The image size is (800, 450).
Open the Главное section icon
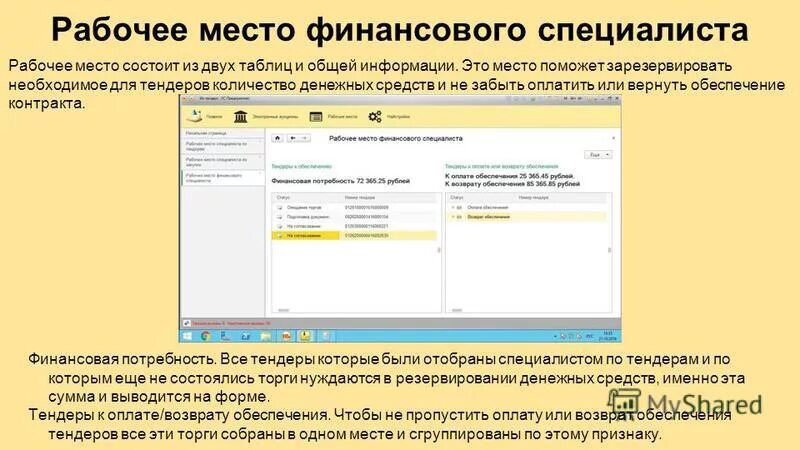[195, 116]
